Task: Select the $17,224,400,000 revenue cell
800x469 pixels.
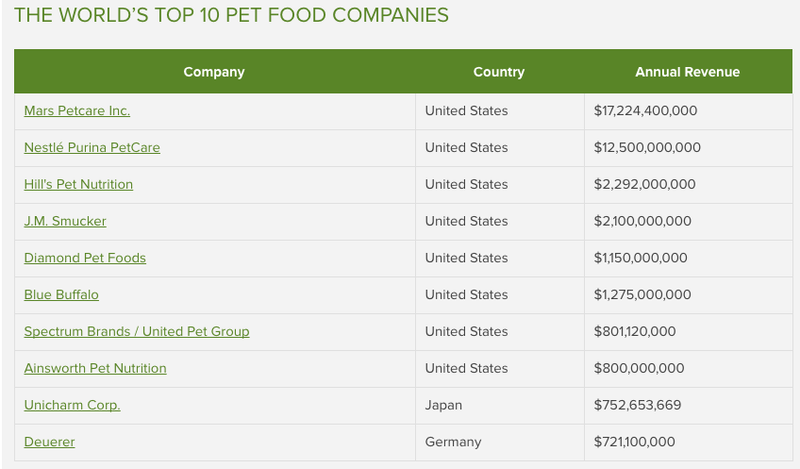Action: pyautogui.click(x=688, y=111)
